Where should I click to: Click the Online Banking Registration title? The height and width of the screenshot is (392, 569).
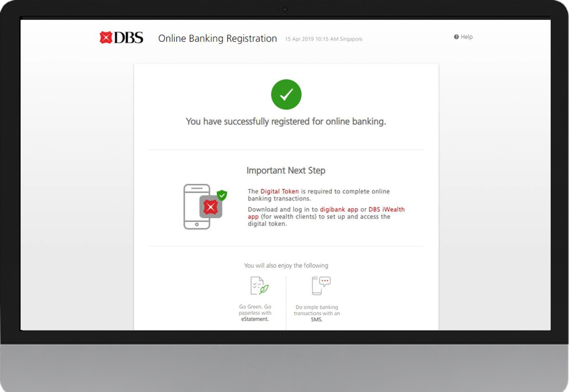[217, 38]
